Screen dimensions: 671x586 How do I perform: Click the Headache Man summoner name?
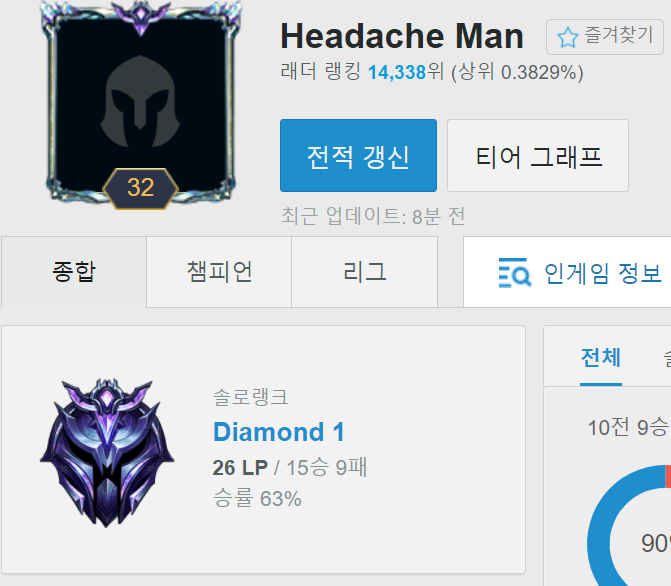click(402, 36)
